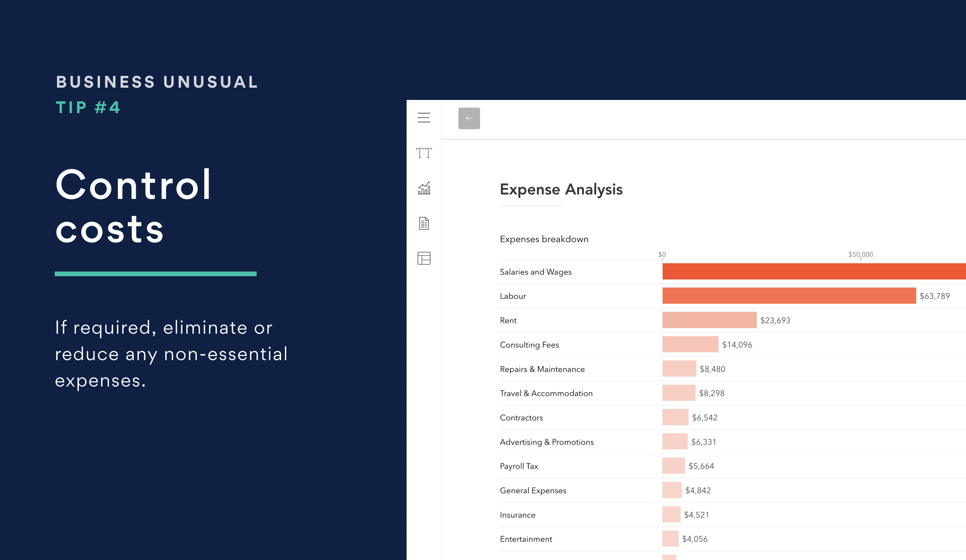Click the Expenses breakdown subtitle

coord(544,239)
